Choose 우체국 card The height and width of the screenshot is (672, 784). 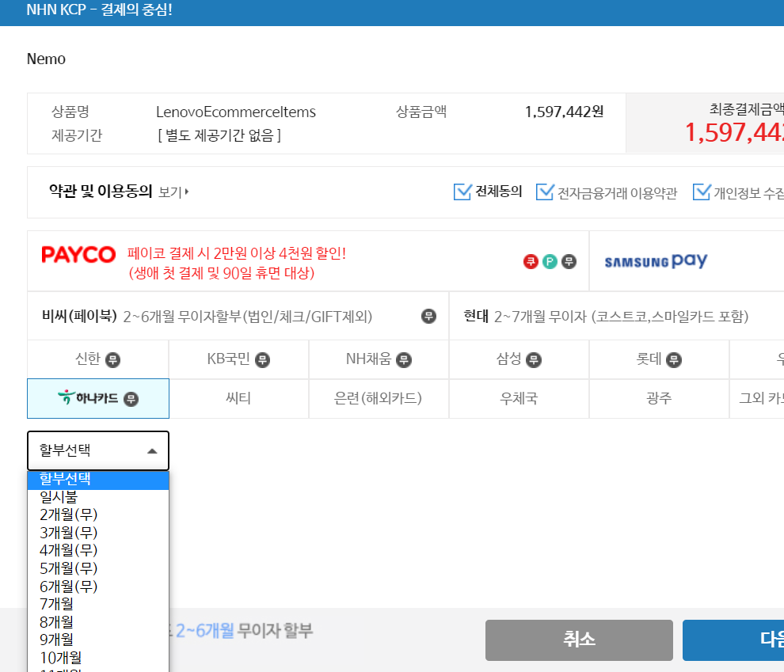(519, 398)
